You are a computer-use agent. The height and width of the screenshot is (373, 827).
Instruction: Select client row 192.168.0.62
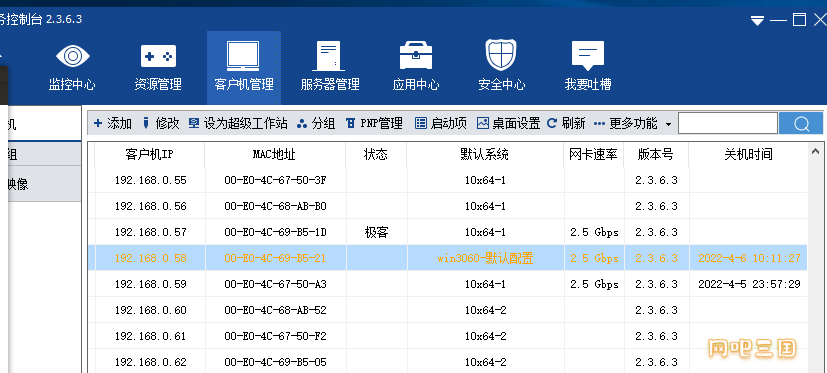point(447,361)
